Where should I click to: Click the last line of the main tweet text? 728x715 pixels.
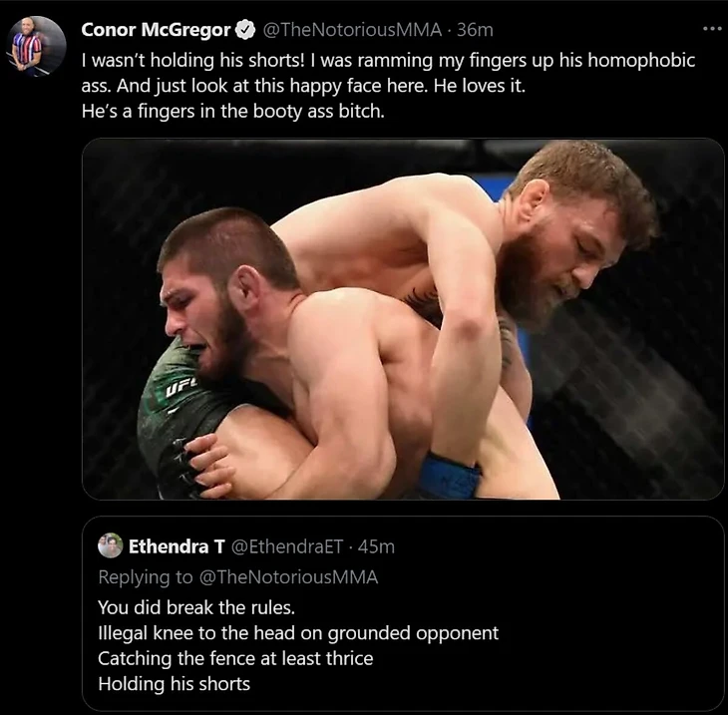click(x=232, y=111)
